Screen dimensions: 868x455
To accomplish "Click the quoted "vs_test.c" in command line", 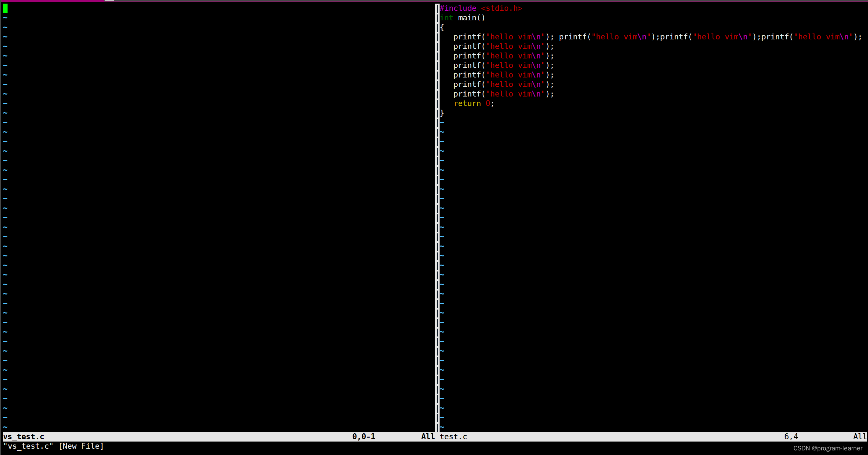I will pos(28,446).
